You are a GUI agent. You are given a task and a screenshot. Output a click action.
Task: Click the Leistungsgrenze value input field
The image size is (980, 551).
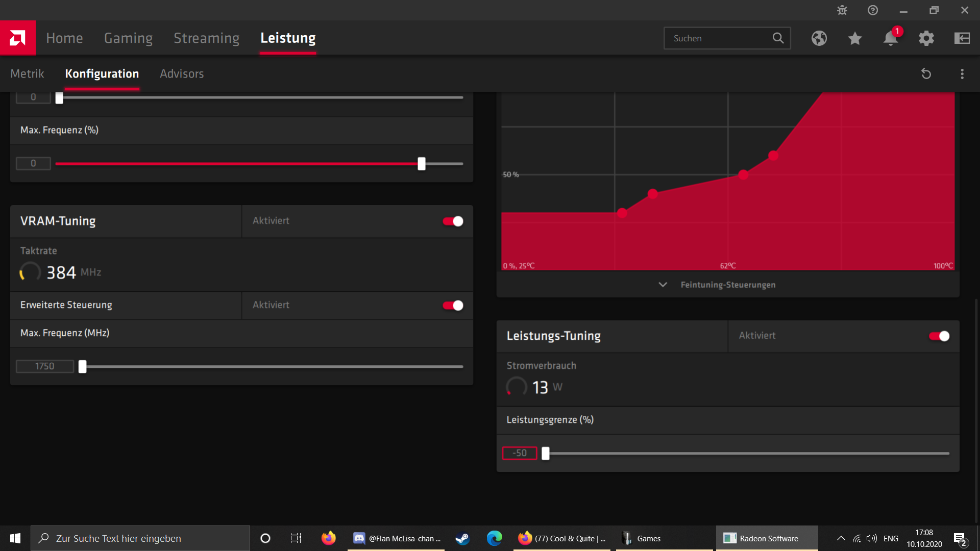[x=519, y=453]
